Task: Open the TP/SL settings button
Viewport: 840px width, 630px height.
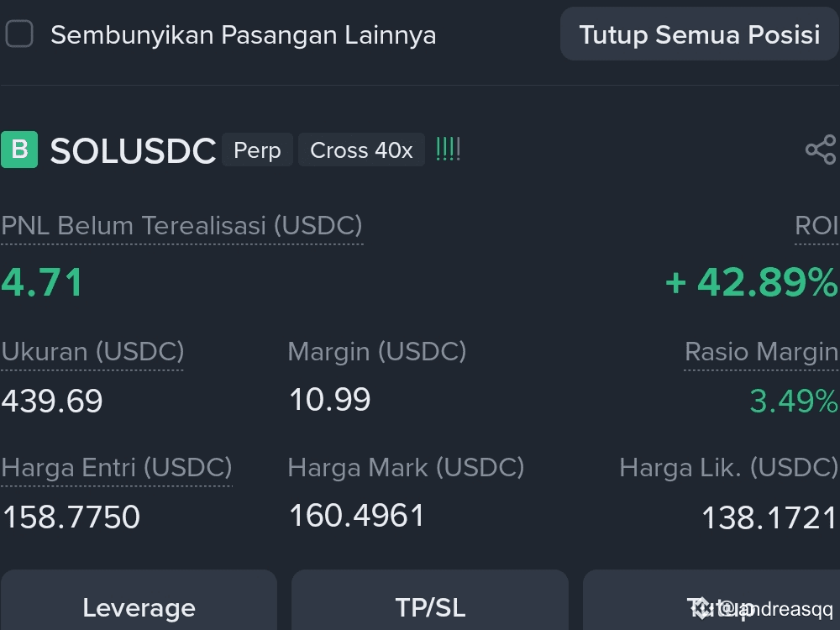Action: 430,602
